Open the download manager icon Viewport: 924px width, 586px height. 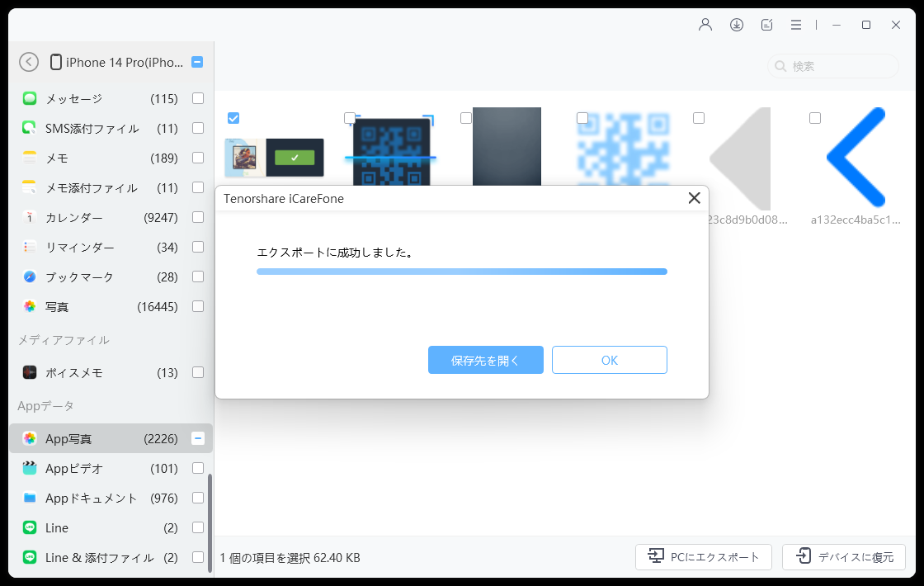click(x=737, y=25)
